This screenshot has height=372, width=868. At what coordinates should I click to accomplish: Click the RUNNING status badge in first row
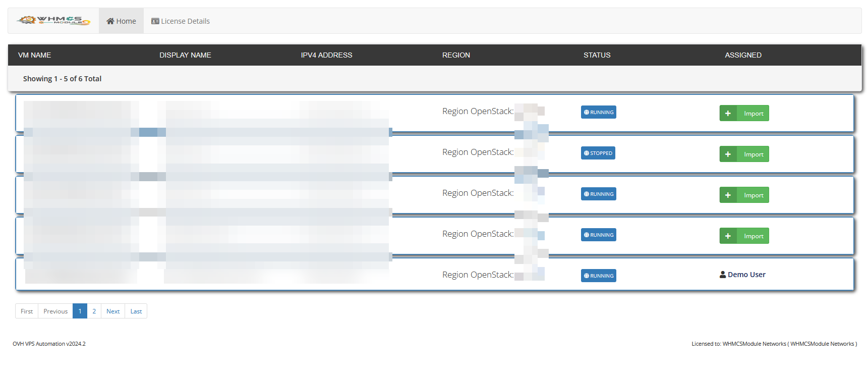(x=598, y=112)
